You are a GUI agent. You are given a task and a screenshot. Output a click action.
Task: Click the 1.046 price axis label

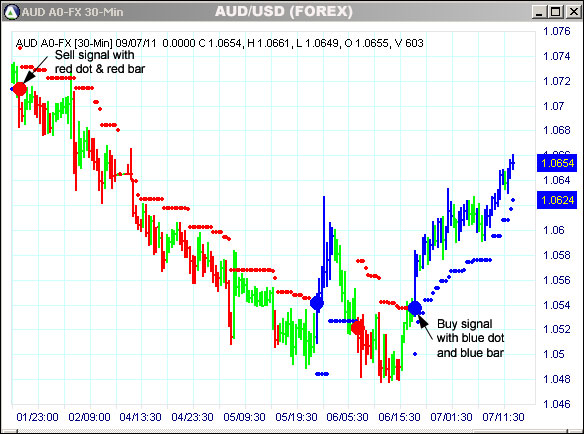[x=557, y=404]
